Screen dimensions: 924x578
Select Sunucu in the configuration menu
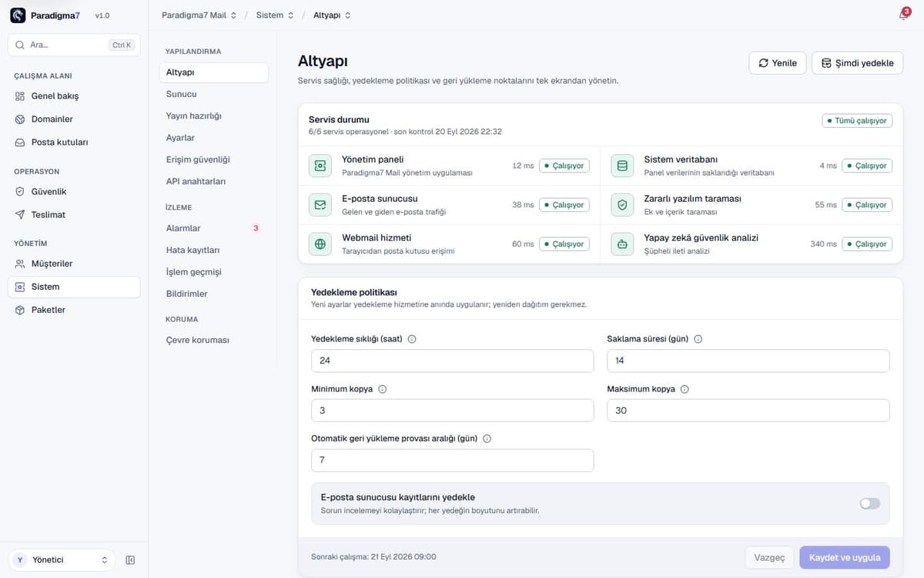click(214, 94)
